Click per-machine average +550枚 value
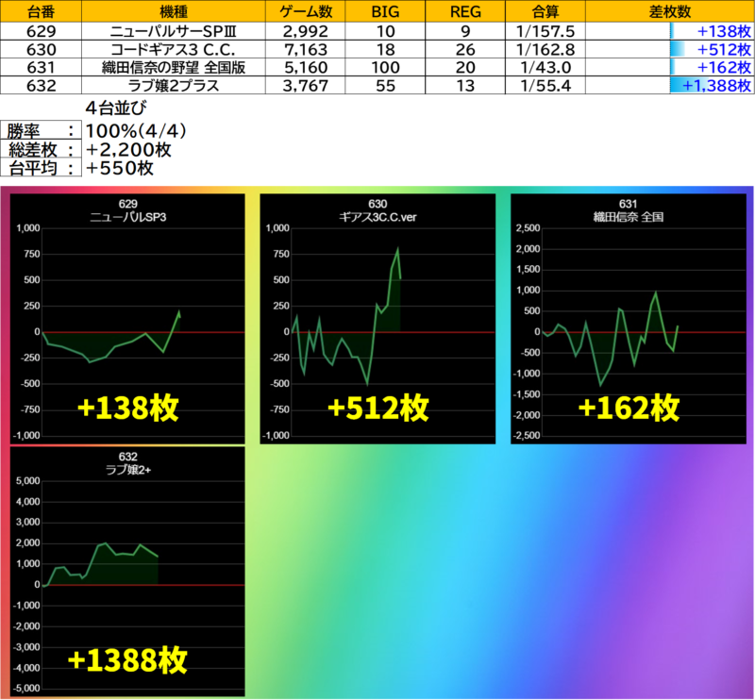755x700 pixels. [120, 168]
